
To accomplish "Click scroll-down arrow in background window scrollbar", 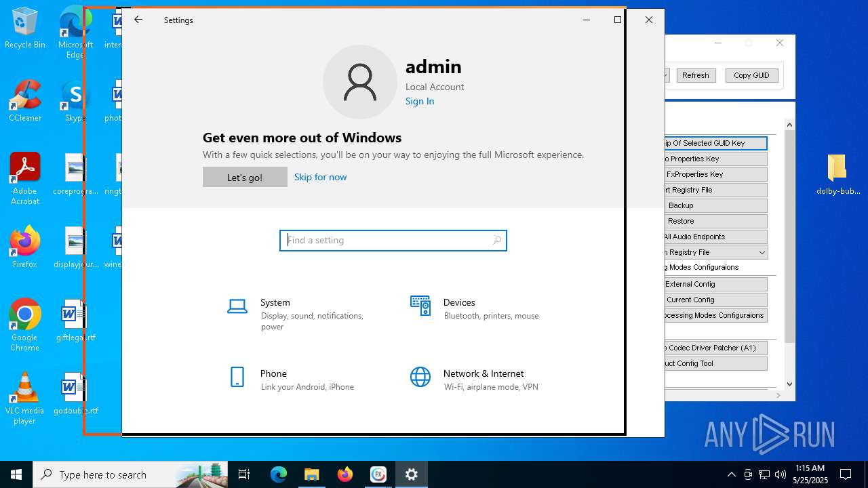I will coord(789,384).
